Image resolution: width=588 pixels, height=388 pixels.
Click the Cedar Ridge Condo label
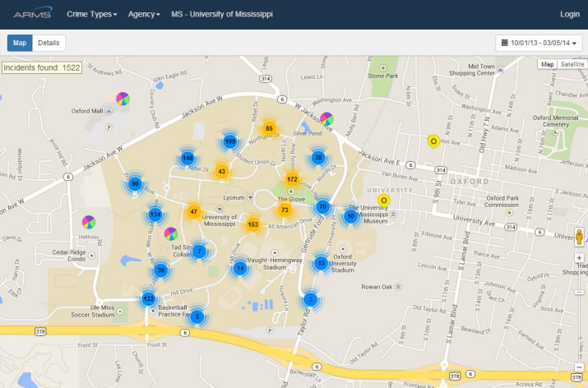pos(69,256)
